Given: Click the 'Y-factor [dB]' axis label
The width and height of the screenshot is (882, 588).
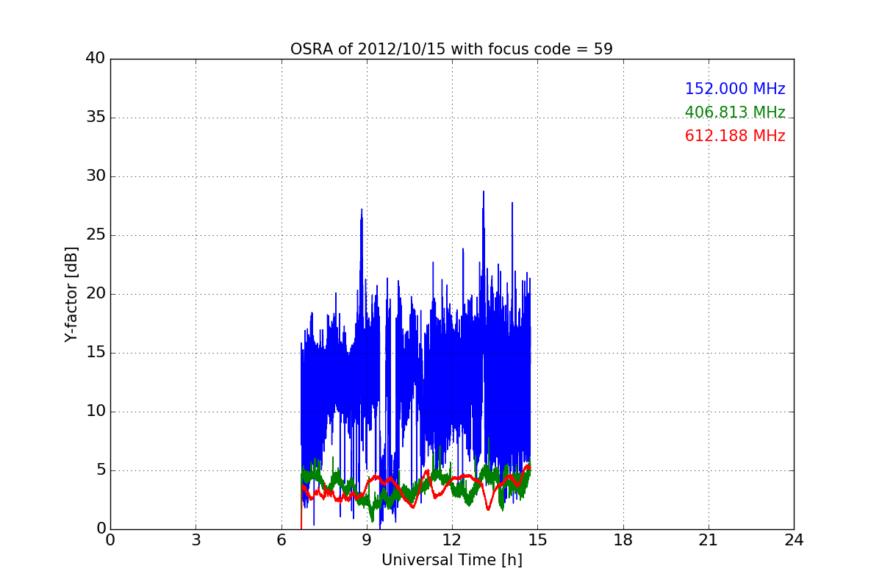Looking at the screenshot, I should 71,294.
